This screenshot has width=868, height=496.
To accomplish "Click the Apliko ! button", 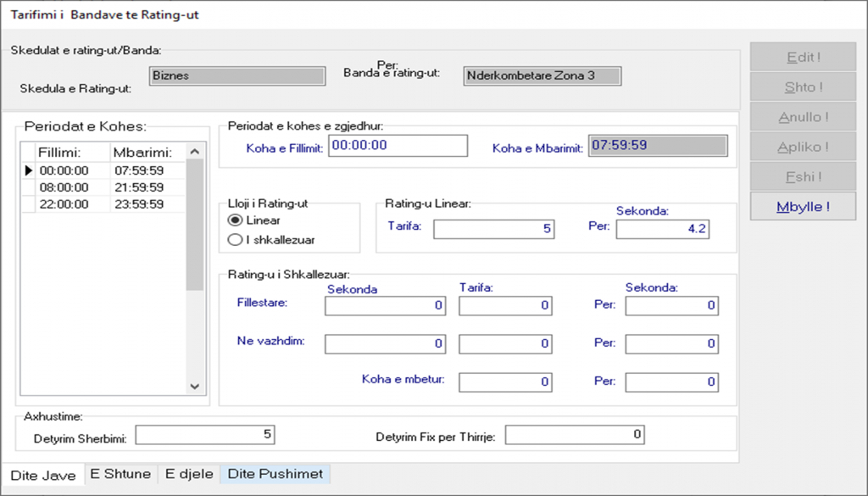I will coord(803,147).
